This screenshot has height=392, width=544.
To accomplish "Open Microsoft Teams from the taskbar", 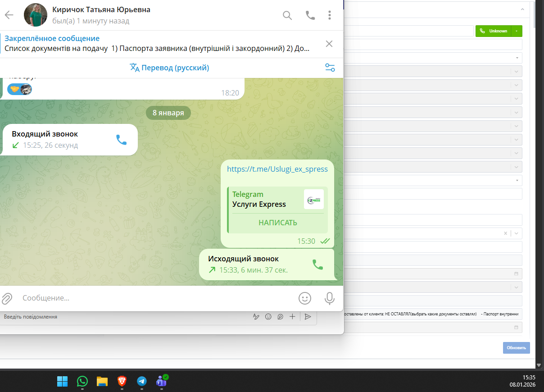I will click(162, 382).
